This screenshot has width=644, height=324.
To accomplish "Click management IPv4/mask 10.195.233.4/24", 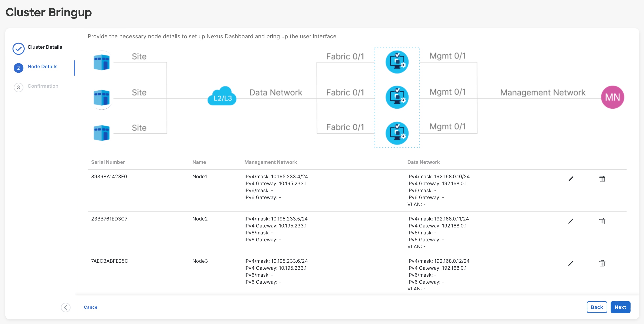I will (x=276, y=177).
